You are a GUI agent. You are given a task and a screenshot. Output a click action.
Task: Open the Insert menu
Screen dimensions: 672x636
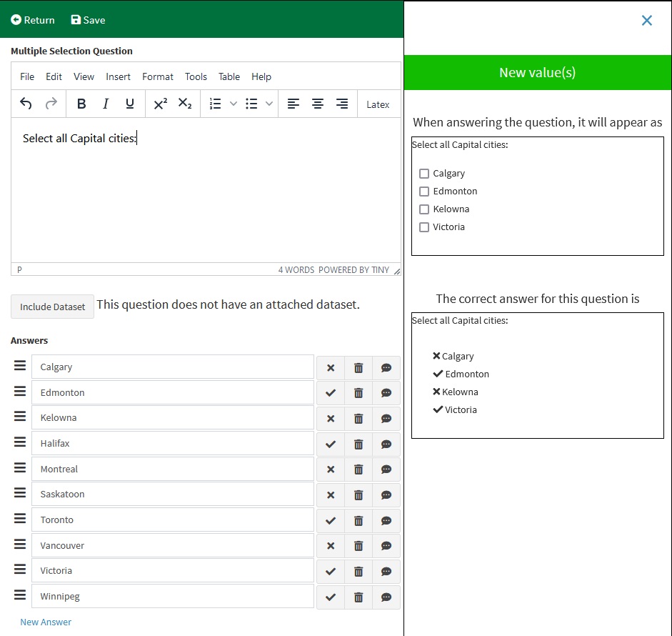pyautogui.click(x=118, y=76)
